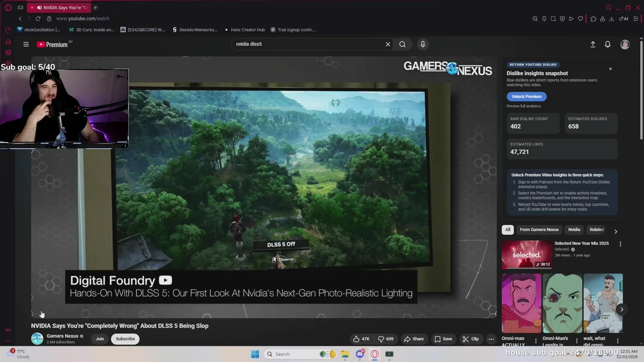
Task: Click the Unlock Premium button
Action: [527, 97]
